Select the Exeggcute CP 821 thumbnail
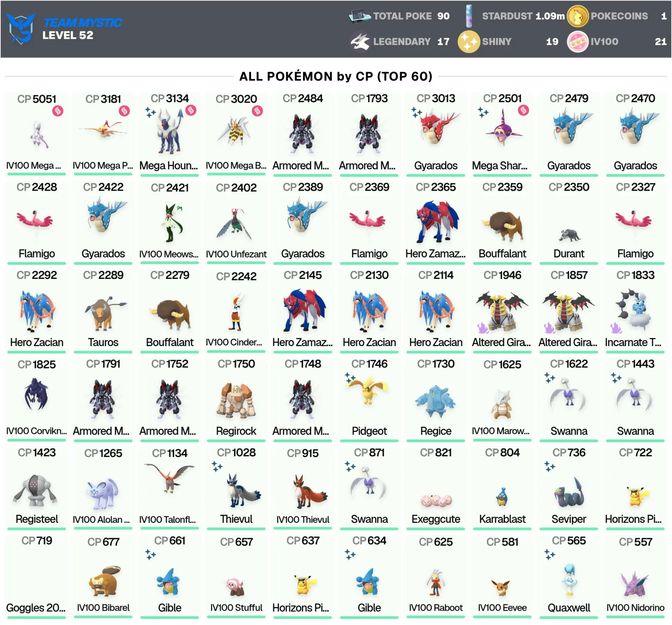 (x=436, y=500)
